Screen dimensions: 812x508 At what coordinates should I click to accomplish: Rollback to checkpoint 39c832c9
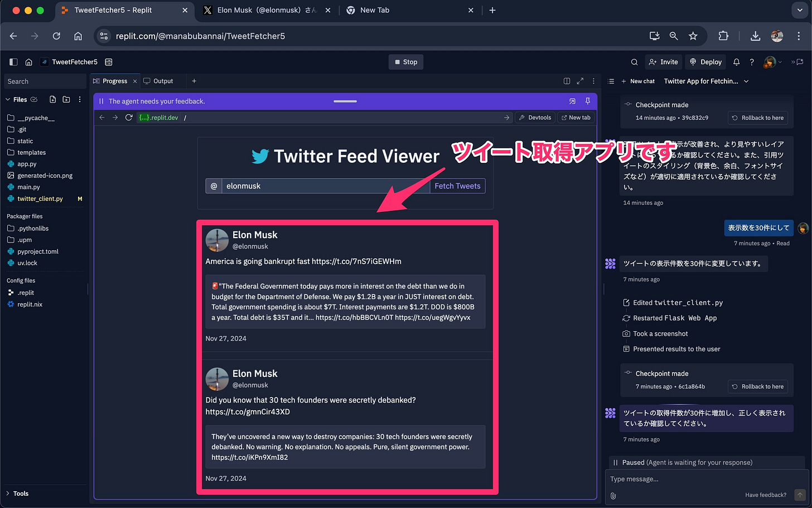click(x=758, y=118)
